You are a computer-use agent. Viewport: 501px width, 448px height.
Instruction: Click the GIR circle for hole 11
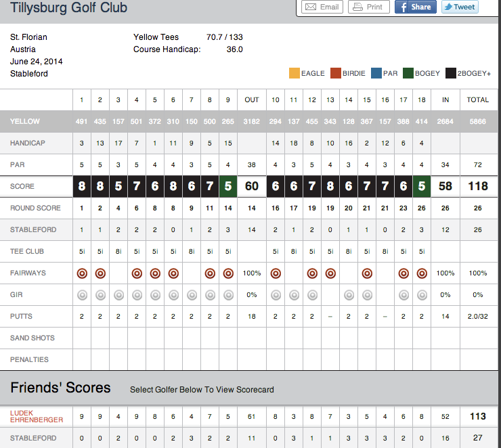click(294, 295)
